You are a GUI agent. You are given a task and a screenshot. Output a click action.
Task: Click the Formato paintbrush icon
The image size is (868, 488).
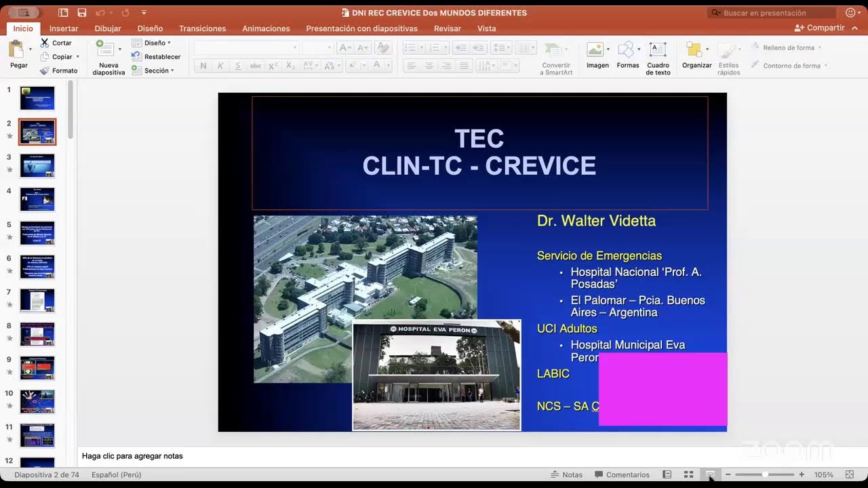(x=45, y=70)
